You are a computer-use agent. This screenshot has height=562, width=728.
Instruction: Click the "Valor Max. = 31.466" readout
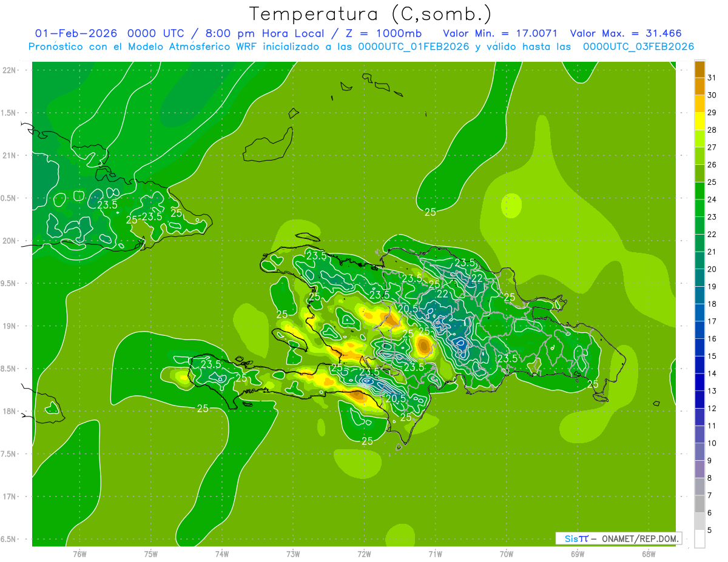click(625, 33)
